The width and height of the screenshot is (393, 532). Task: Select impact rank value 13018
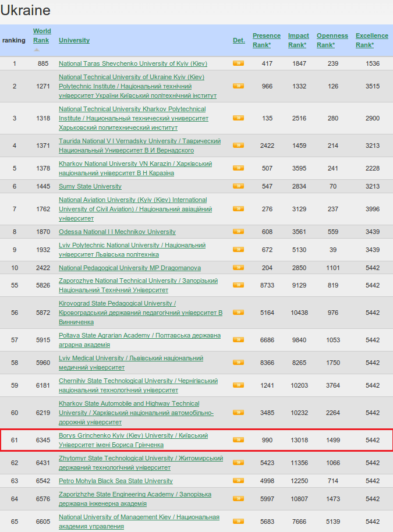[x=299, y=440]
